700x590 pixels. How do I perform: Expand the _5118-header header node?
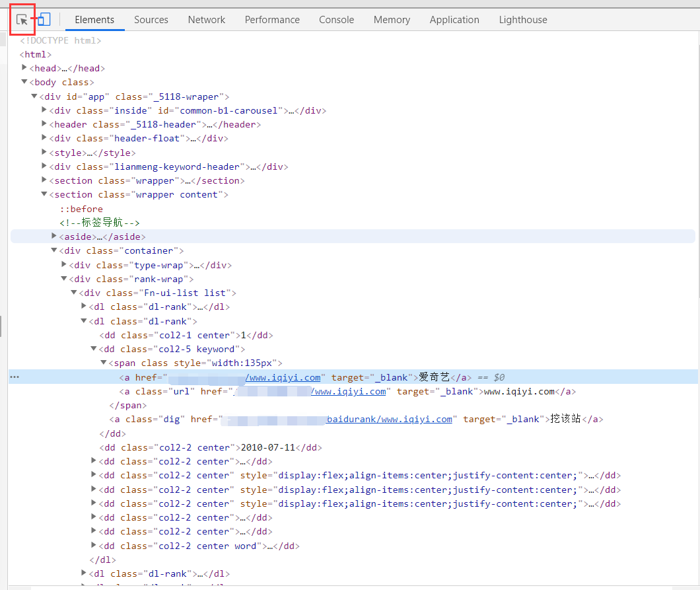point(44,124)
